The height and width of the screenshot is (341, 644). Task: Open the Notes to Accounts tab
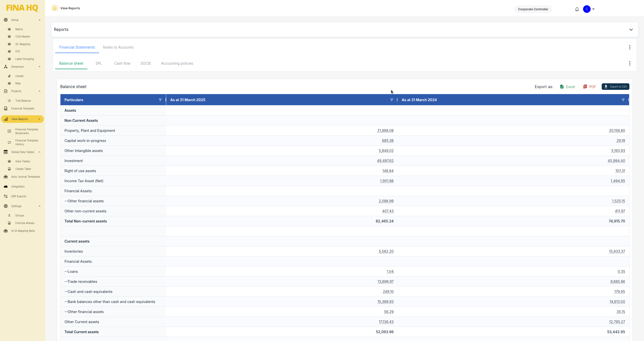(x=118, y=47)
